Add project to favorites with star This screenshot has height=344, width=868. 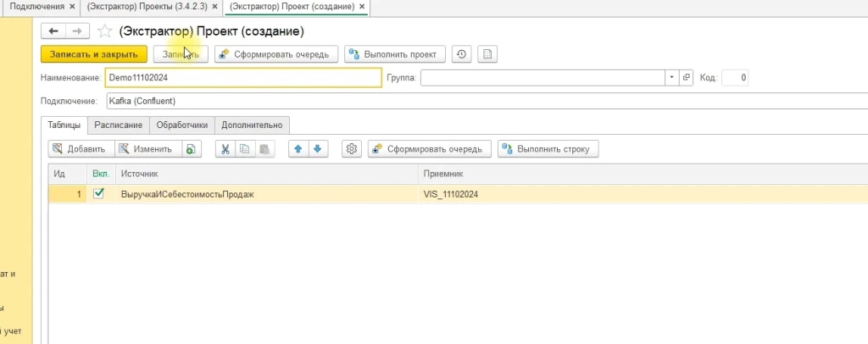pyautogui.click(x=104, y=31)
